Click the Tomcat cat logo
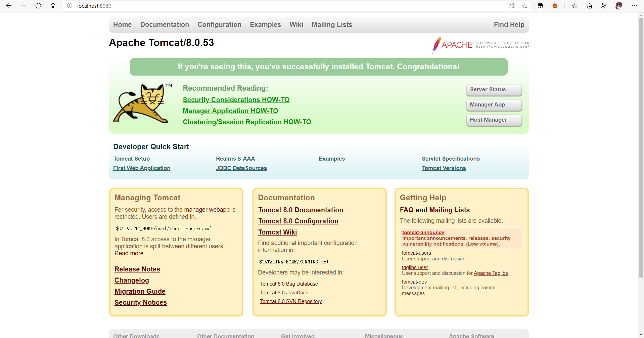This screenshot has height=338, width=644. [142, 103]
